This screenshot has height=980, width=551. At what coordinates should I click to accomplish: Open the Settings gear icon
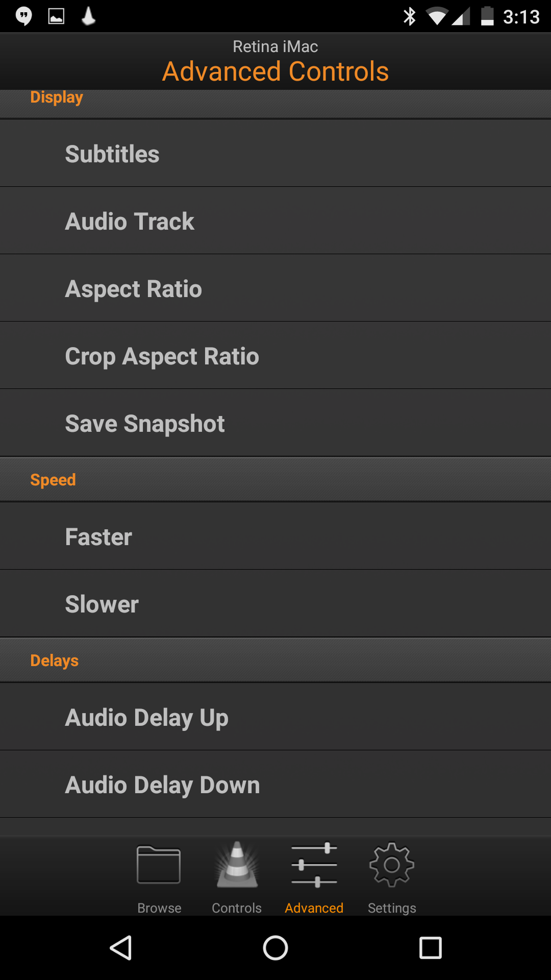[x=391, y=866]
